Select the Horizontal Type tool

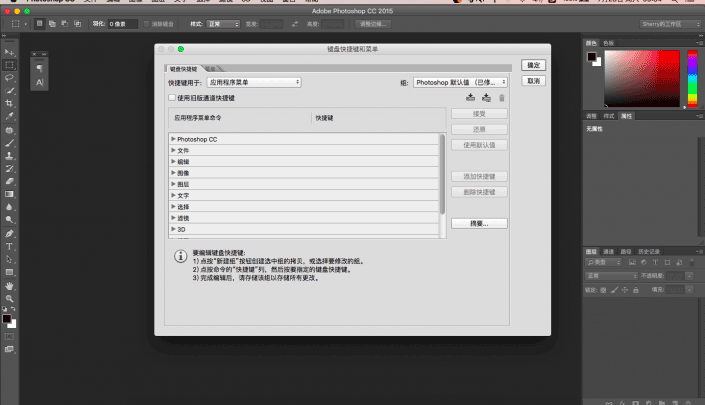(9, 246)
